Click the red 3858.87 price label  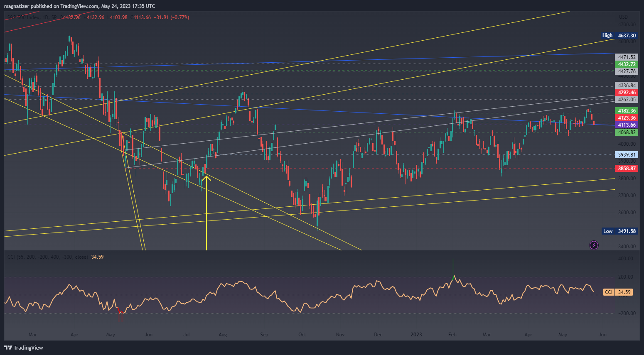pyautogui.click(x=627, y=169)
